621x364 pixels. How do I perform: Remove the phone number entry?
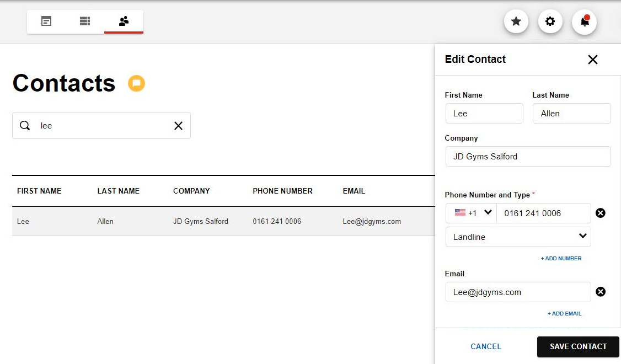pos(601,213)
